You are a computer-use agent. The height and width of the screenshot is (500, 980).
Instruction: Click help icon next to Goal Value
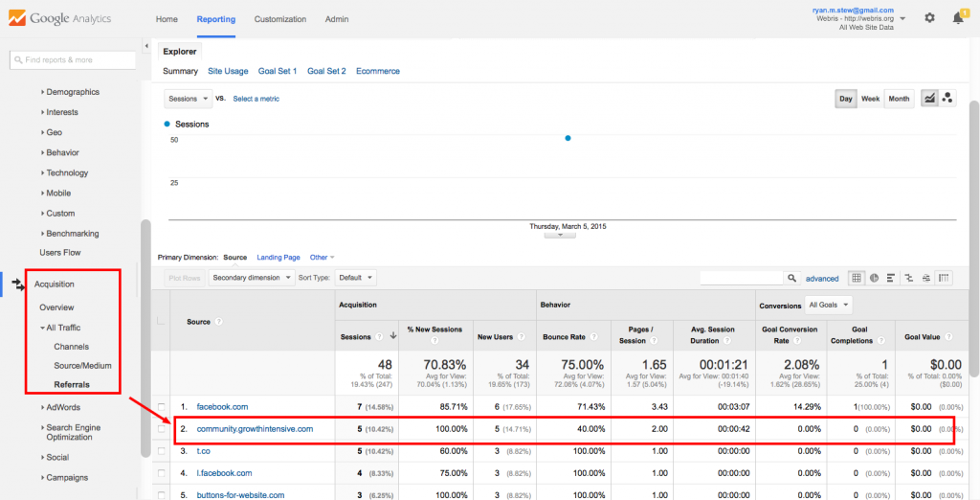coord(948,336)
